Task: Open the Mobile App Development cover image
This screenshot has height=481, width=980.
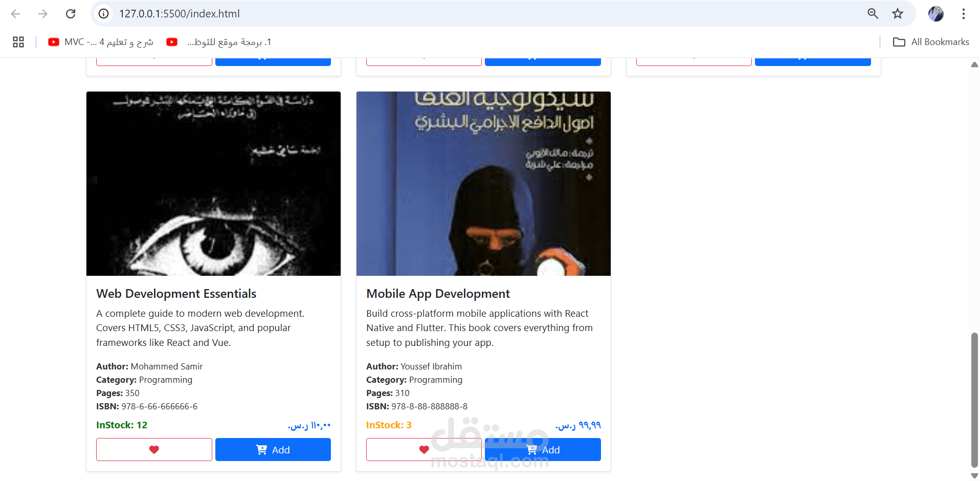Action: 483,184
